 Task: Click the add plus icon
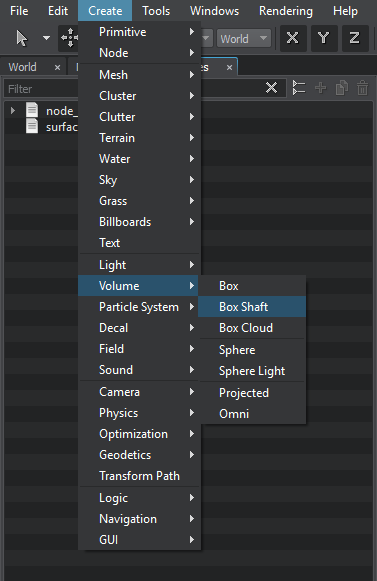click(x=321, y=88)
